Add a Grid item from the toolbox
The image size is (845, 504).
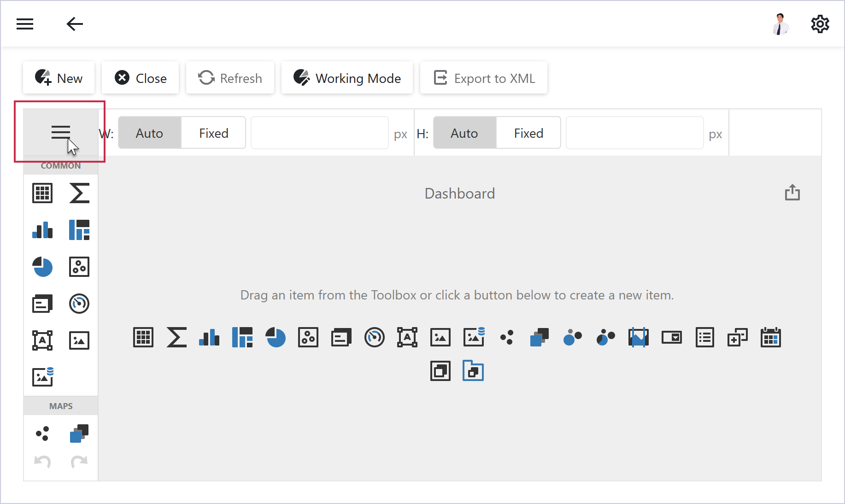coord(42,193)
